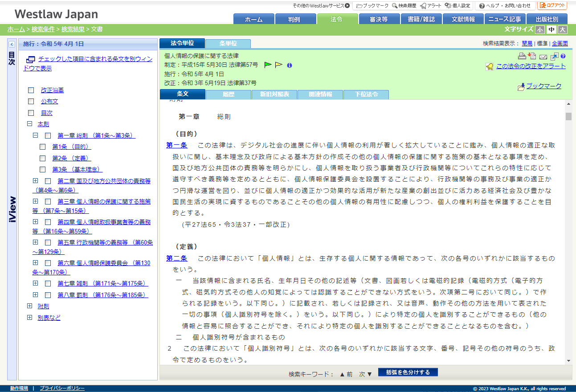Expand the 第三章 node

[36, 201]
